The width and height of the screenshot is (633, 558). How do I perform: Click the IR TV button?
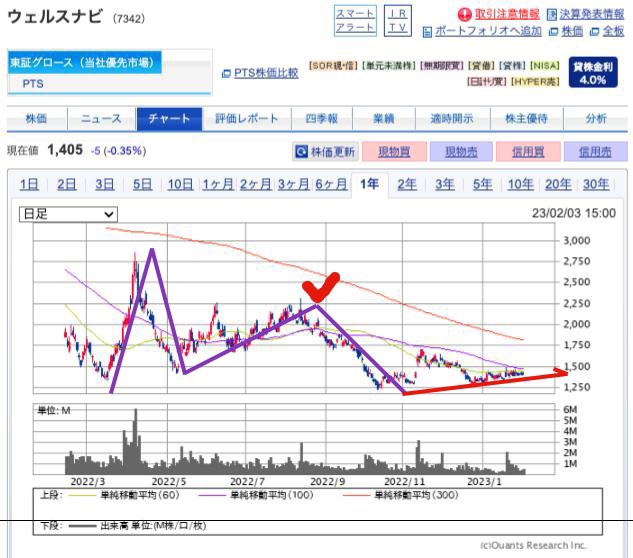click(x=398, y=21)
